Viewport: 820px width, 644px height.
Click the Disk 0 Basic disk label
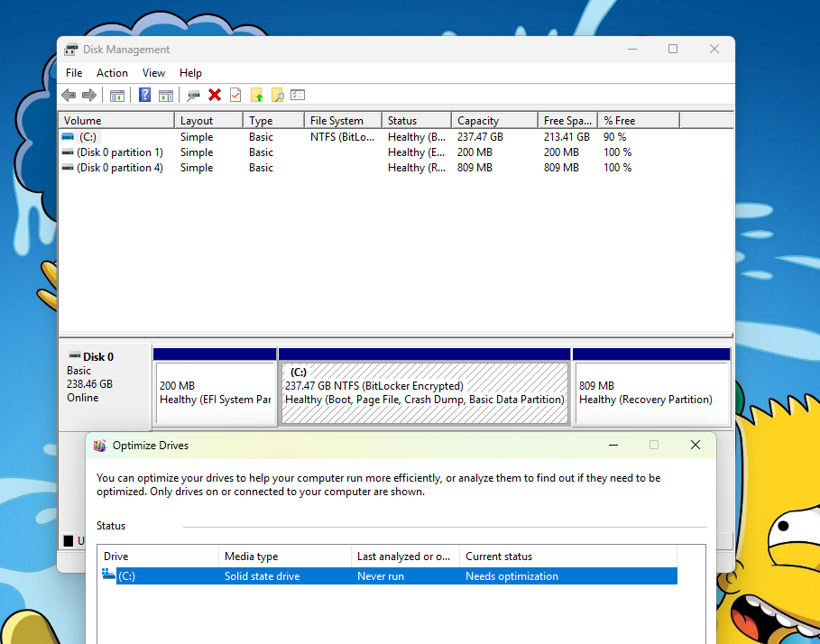[106, 387]
